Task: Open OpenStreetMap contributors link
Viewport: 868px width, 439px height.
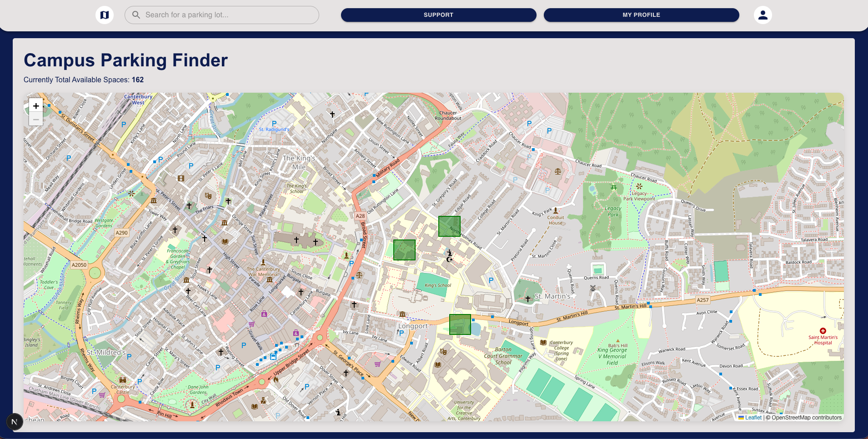Action: [x=806, y=418]
